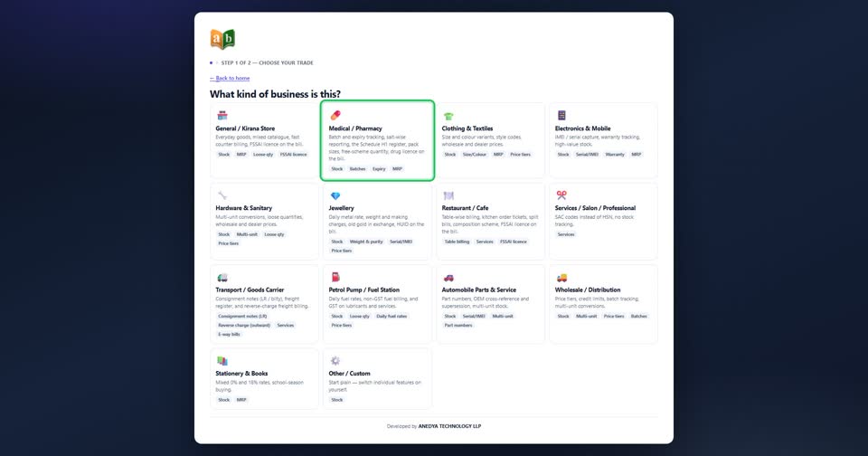Click the red fuel pump icon for Petrol Pump

pos(335,277)
